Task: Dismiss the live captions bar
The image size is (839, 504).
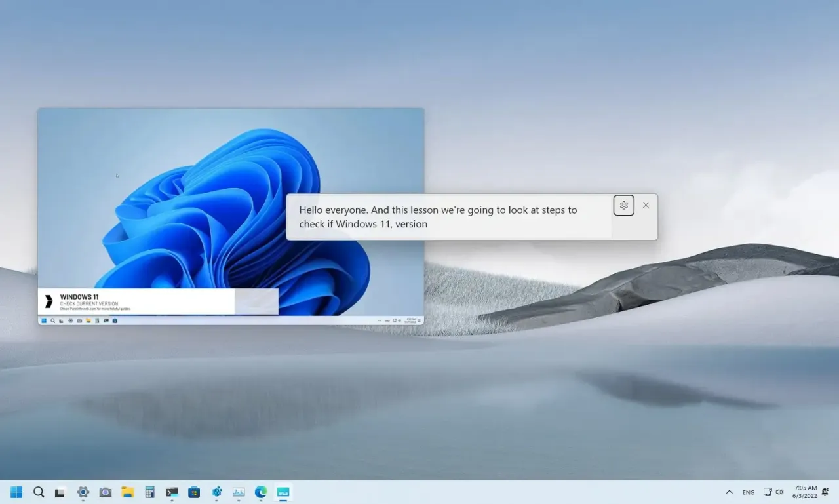Action: (646, 205)
